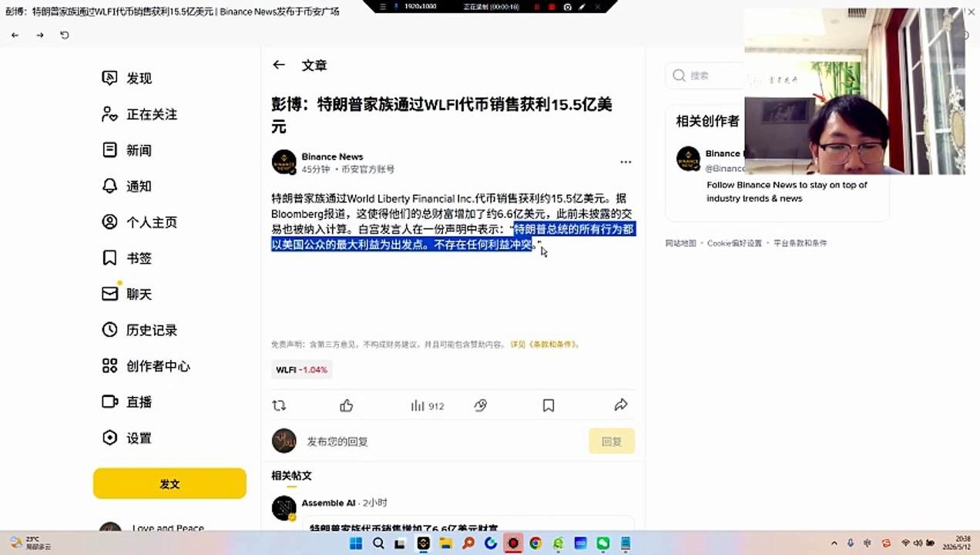Open 个人主页 (Profile) page
980x555 pixels.
(139, 222)
